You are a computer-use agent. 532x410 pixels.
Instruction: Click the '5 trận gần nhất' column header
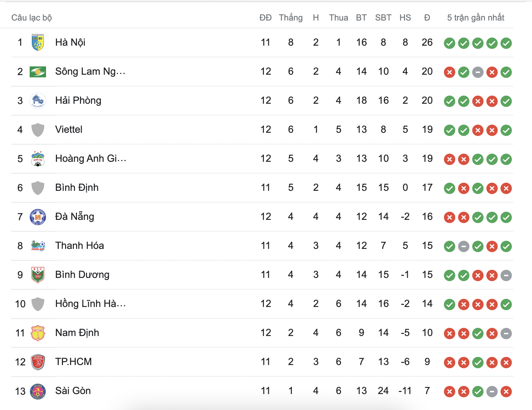[x=475, y=18]
